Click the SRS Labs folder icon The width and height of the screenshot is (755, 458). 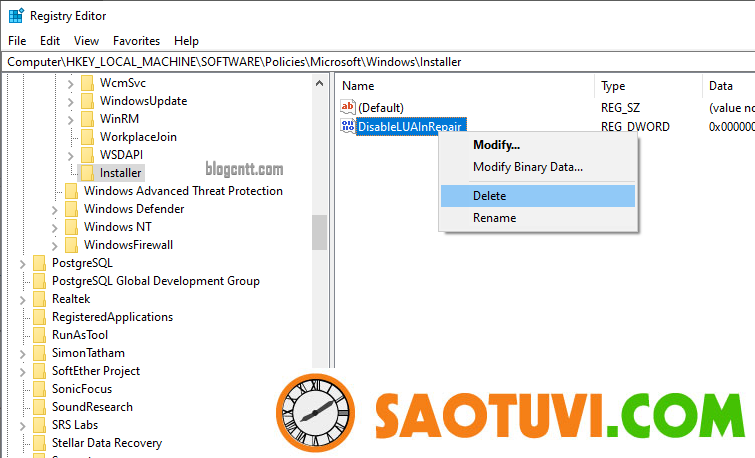coord(39,425)
